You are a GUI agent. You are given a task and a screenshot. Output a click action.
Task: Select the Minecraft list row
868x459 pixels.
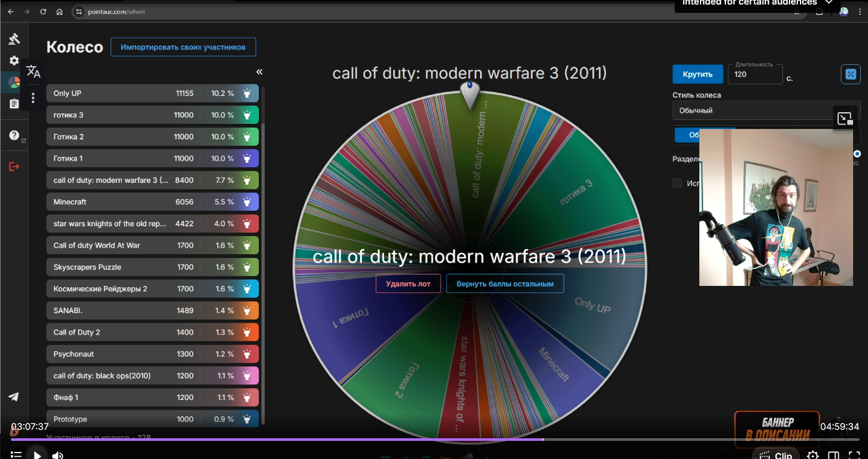click(x=152, y=202)
